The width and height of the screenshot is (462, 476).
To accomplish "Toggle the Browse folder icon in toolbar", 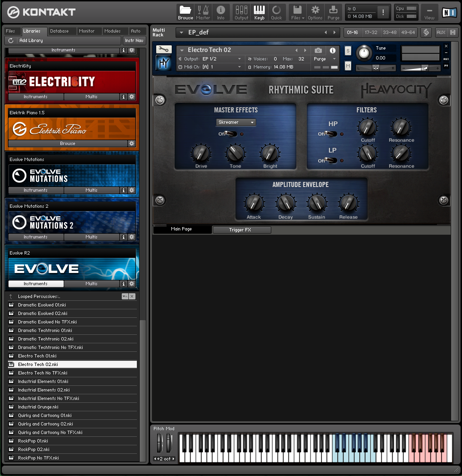I will click(185, 12).
